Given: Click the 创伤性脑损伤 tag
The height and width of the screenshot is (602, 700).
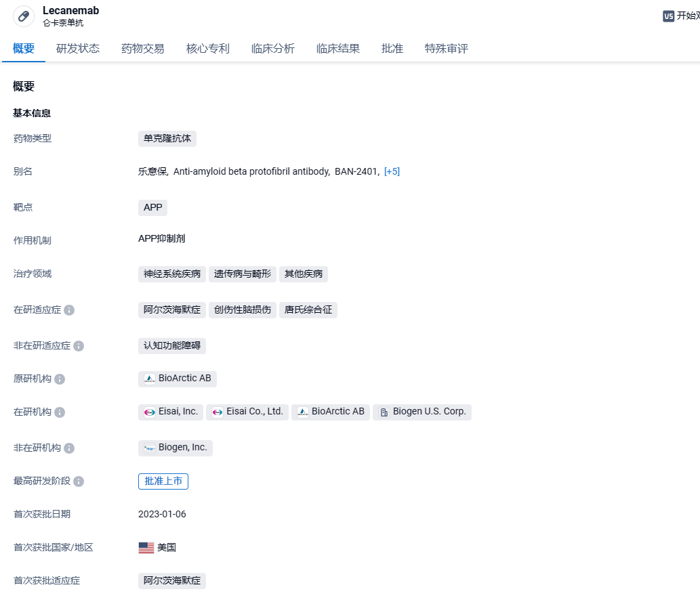Looking at the screenshot, I should 243,309.
